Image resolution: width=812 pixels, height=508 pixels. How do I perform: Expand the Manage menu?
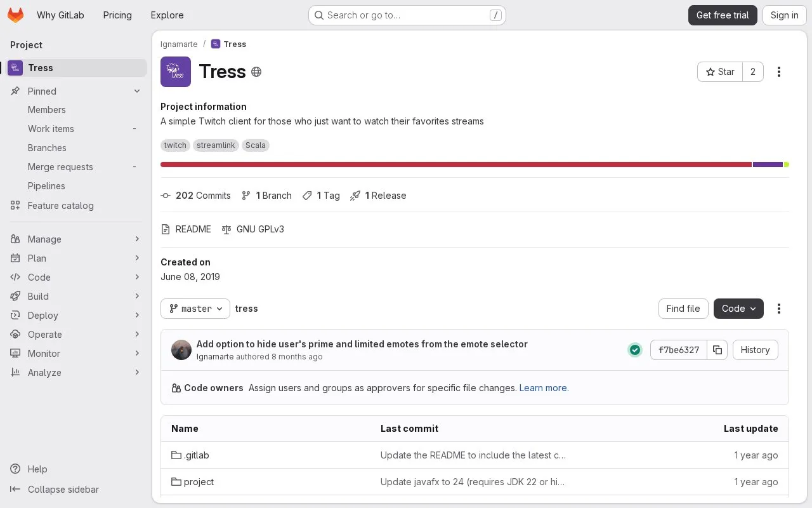[x=76, y=239]
